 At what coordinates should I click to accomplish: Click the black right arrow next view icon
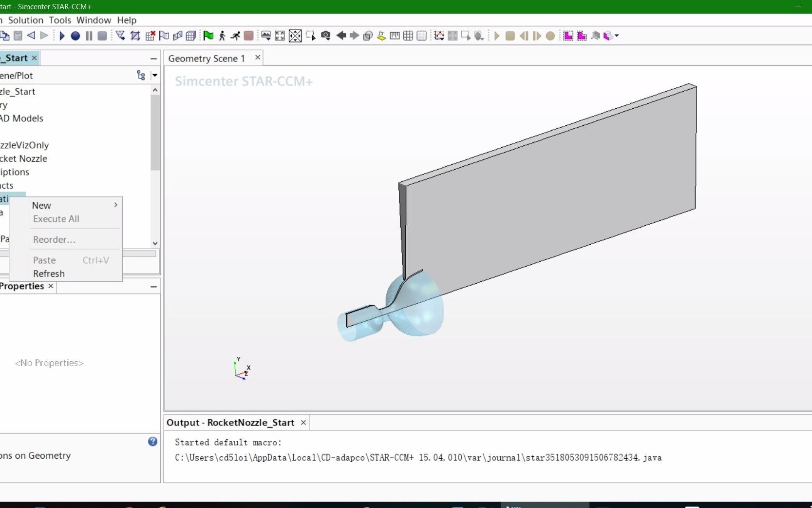[355, 36]
